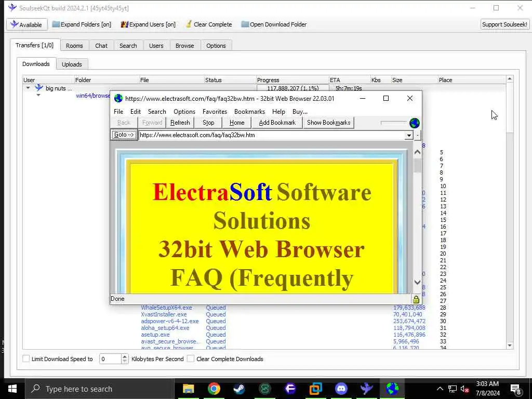Select the aloha_setup64.exe file
The width and height of the screenshot is (532, 399).
(165, 328)
